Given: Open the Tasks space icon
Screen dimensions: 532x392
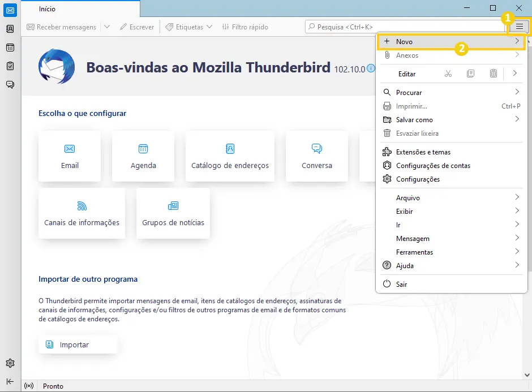Looking at the screenshot, I should [x=10, y=66].
